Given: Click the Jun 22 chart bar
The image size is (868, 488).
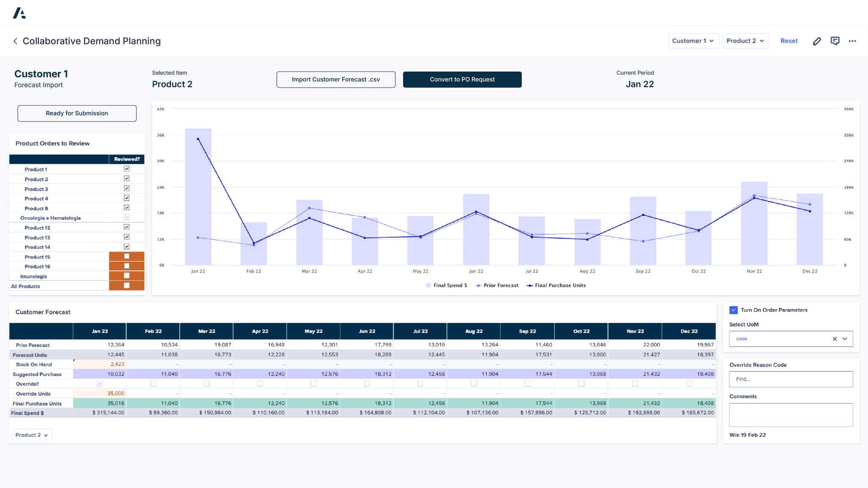Looking at the screenshot, I should tap(476, 230).
